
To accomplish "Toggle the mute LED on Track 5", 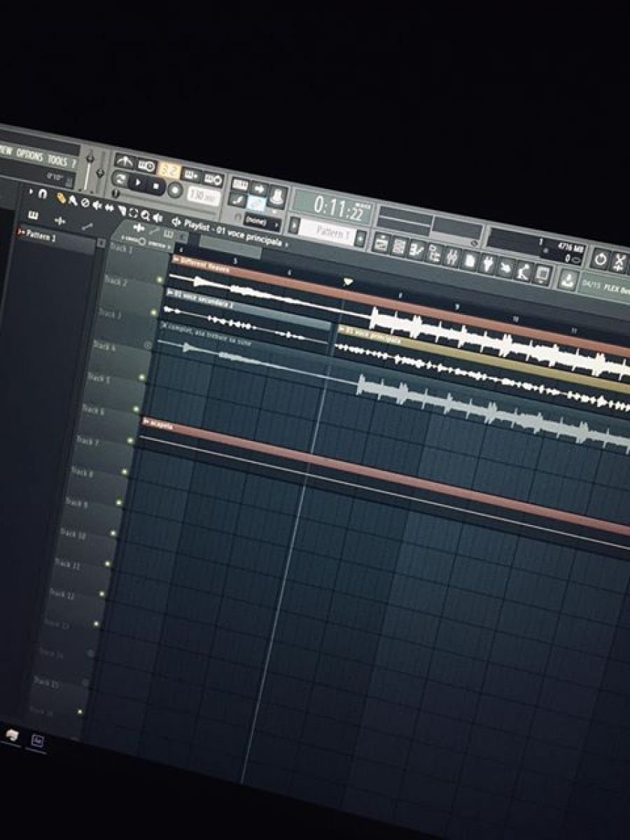I will [142, 377].
